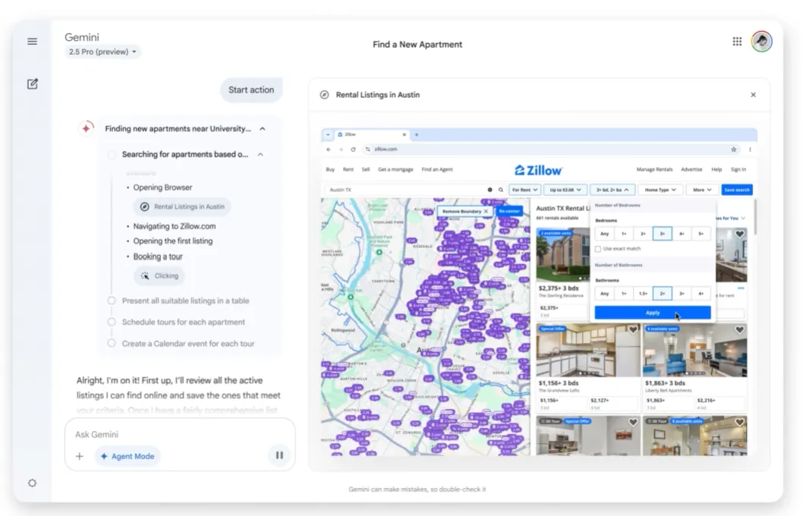Select Any bedrooms option
Viewport: 812px width, 516px height.
point(604,234)
